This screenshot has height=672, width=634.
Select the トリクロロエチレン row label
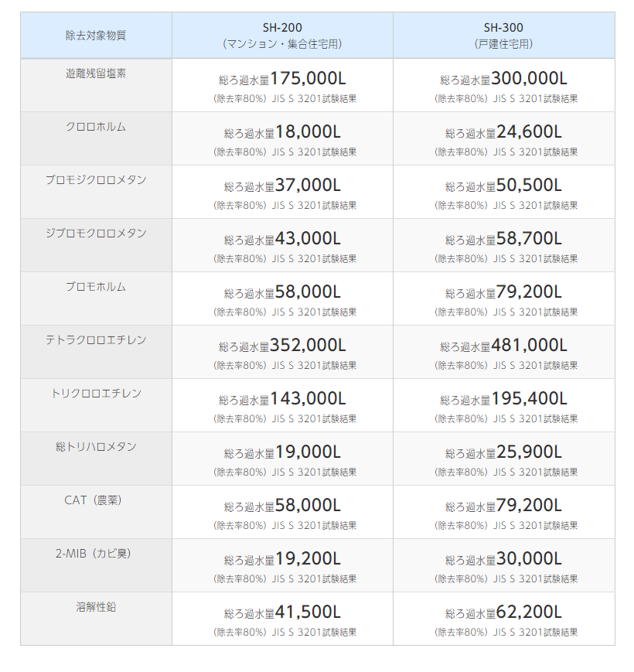click(96, 394)
